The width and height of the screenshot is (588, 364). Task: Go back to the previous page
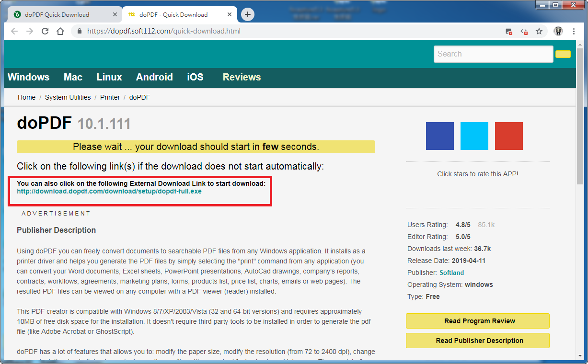pyautogui.click(x=14, y=31)
